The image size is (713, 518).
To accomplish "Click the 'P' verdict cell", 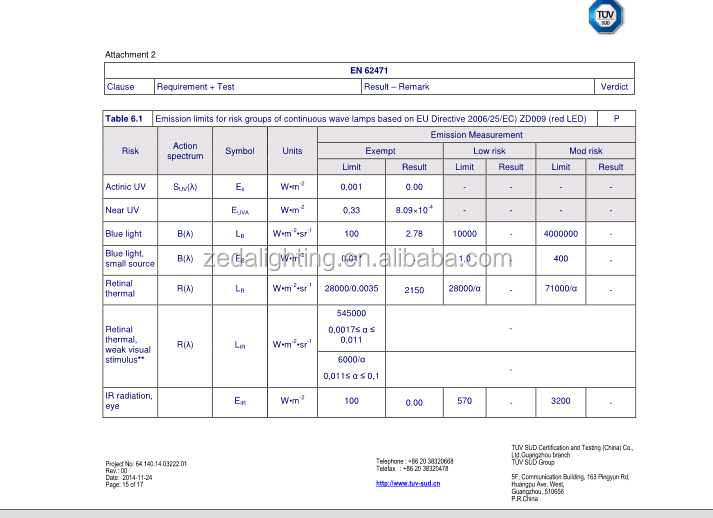I will (x=616, y=119).
